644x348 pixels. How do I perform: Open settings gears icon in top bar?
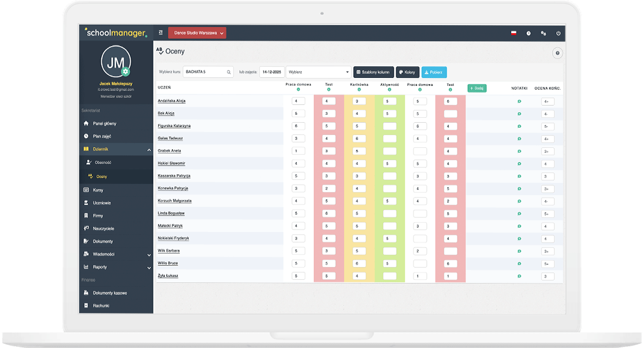pos(543,33)
